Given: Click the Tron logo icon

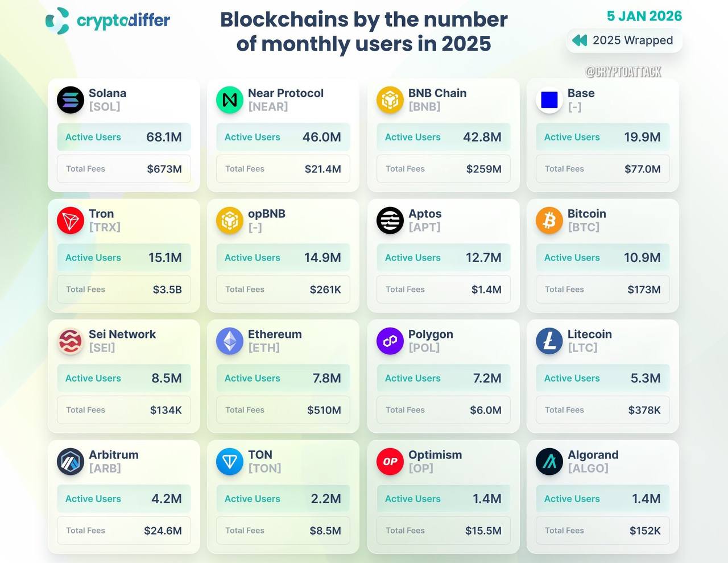Looking at the screenshot, I should point(71,221).
